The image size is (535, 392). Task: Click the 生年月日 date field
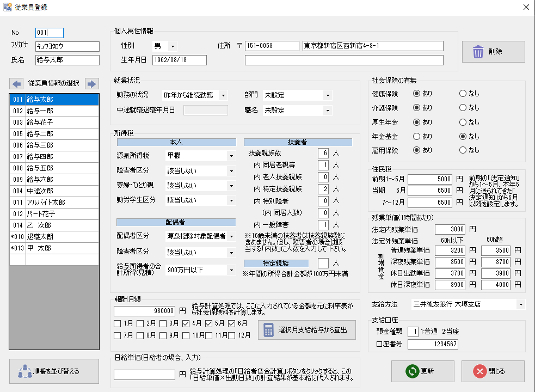coord(179,60)
